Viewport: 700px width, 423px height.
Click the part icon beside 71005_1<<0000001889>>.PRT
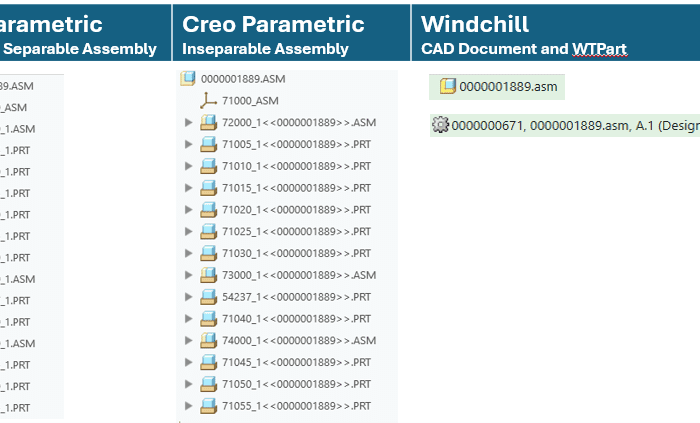[208, 144]
